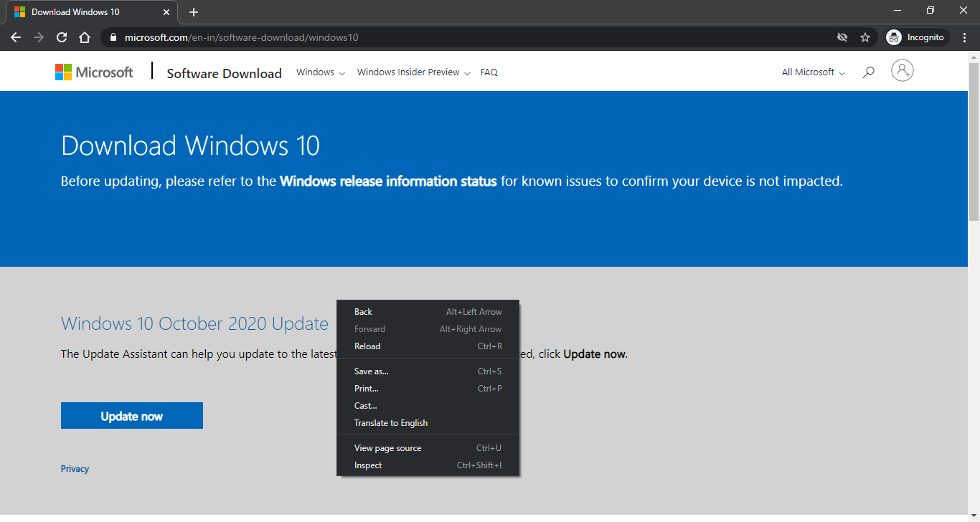The width and height of the screenshot is (980, 522).
Task: Open the Incognito profile indicator
Action: pyautogui.click(x=916, y=37)
